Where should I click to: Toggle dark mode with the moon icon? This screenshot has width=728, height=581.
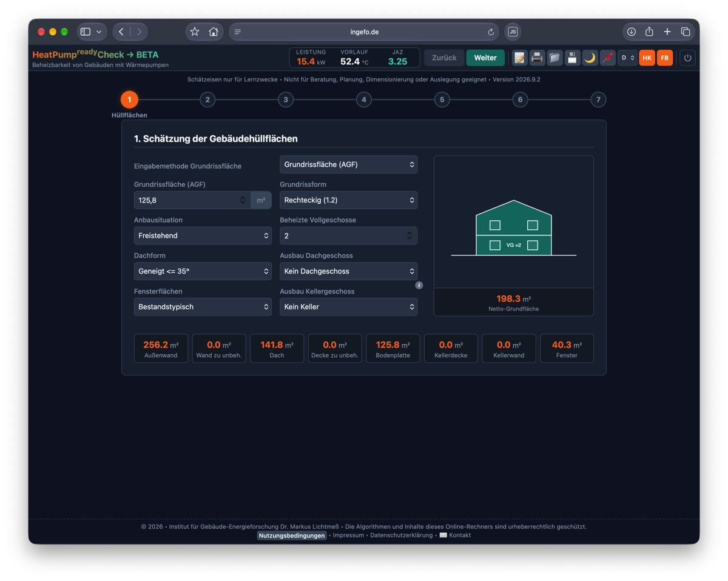tap(590, 58)
